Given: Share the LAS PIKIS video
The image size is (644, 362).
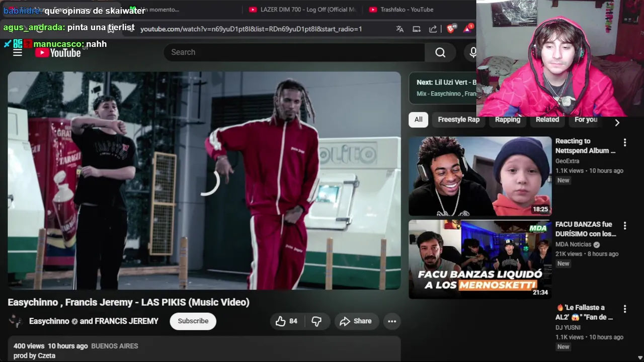Looking at the screenshot, I should (356, 321).
